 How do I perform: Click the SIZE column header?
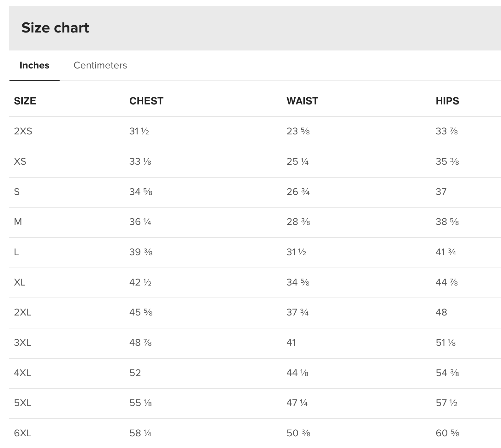[x=25, y=101]
